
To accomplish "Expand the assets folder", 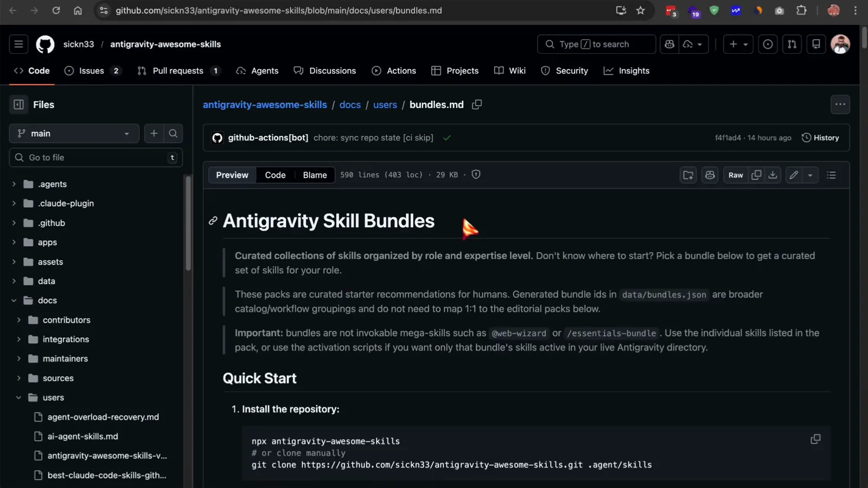I will [14, 262].
